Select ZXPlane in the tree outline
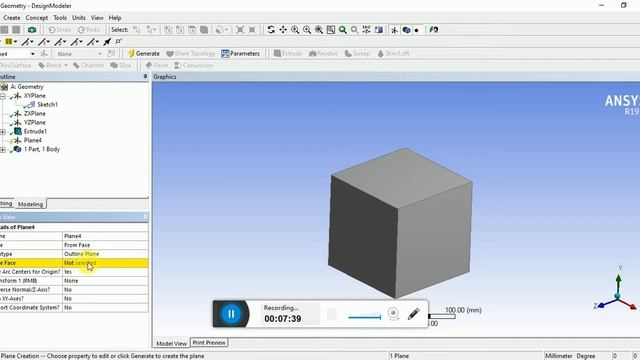640x360 pixels. click(x=35, y=113)
